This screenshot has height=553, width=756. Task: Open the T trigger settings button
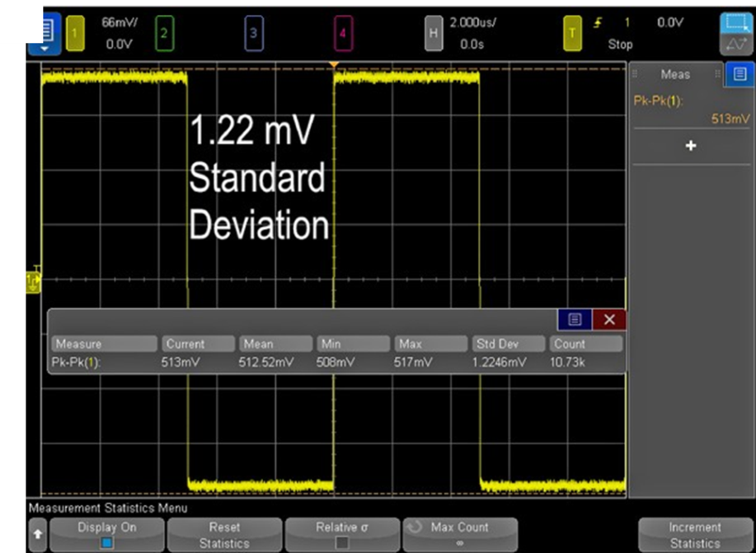pos(571,34)
